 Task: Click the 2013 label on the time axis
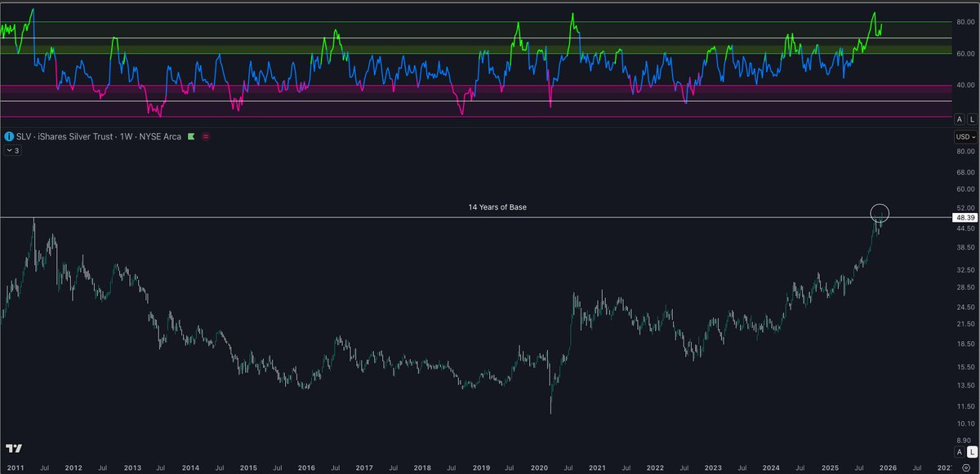(x=132, y=467)
